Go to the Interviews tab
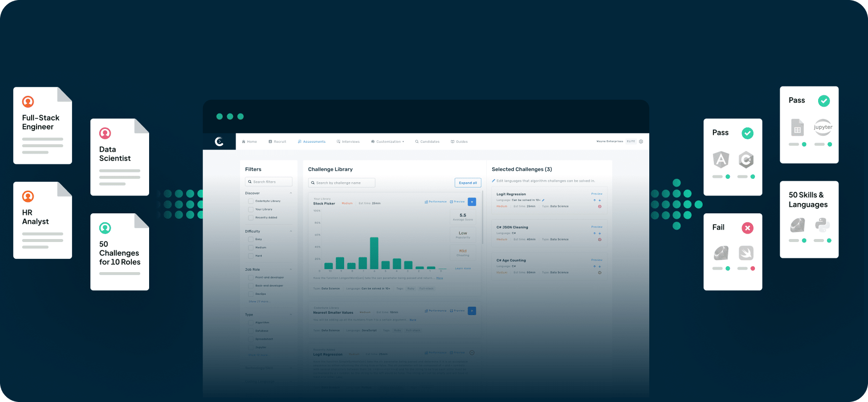This screenshot has height=402, width=868. [x=348, y=142]
